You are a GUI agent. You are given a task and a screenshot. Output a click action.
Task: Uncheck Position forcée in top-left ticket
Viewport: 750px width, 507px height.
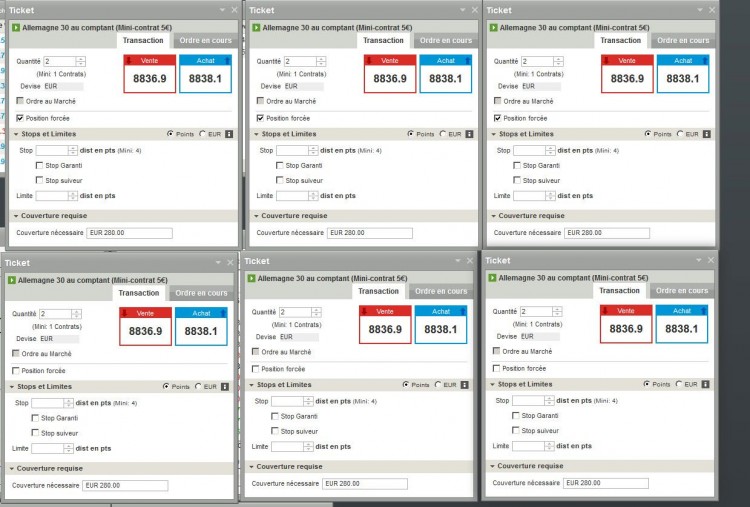point(20,118)
